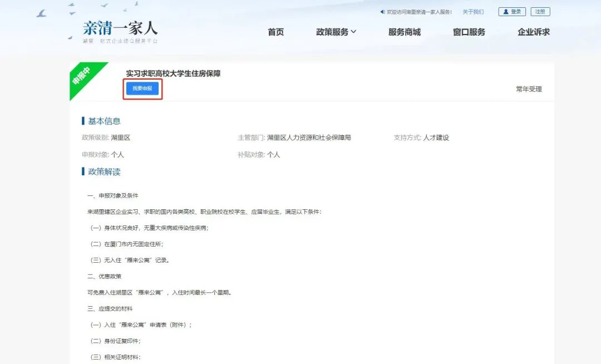Click the 基本信息 section heading
The width and height of the screenshot is (601, 364).
click(x=104, y=121)
